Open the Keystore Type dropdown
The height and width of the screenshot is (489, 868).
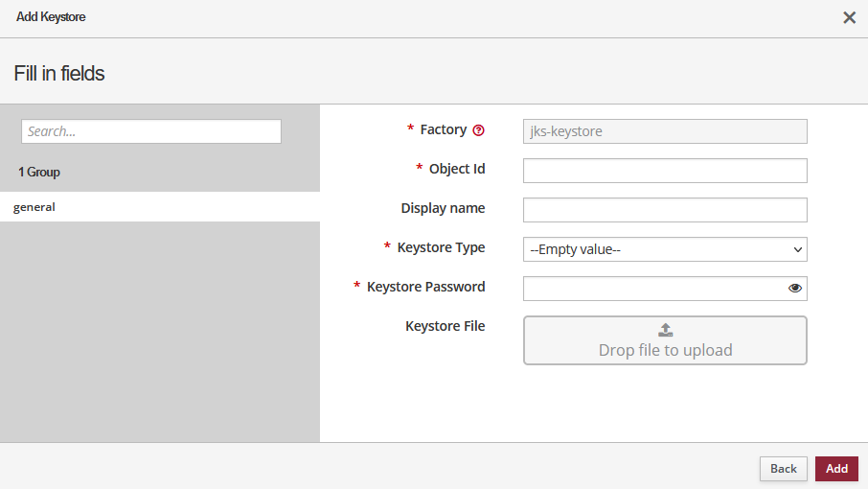click(665, 249)
